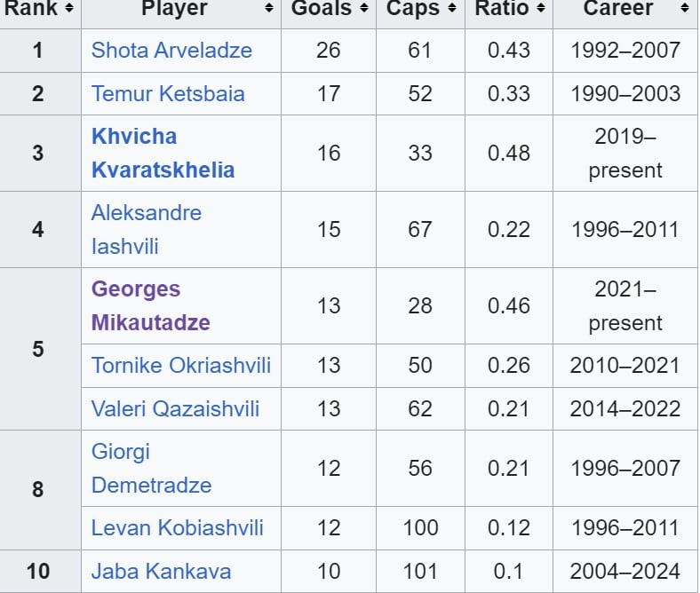This screenshot has width=700, height=593.
Task: Click the Player column header text
Action: (x=174, y=9)
